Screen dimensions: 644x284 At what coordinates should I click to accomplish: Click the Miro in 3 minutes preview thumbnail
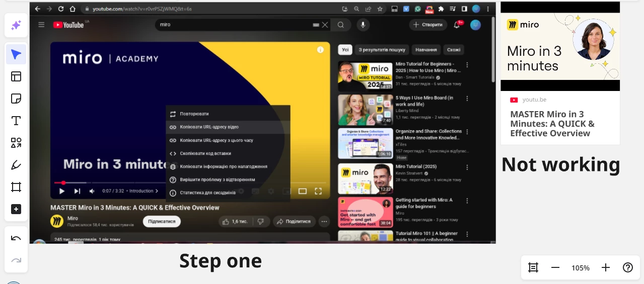tap(560, 47)
